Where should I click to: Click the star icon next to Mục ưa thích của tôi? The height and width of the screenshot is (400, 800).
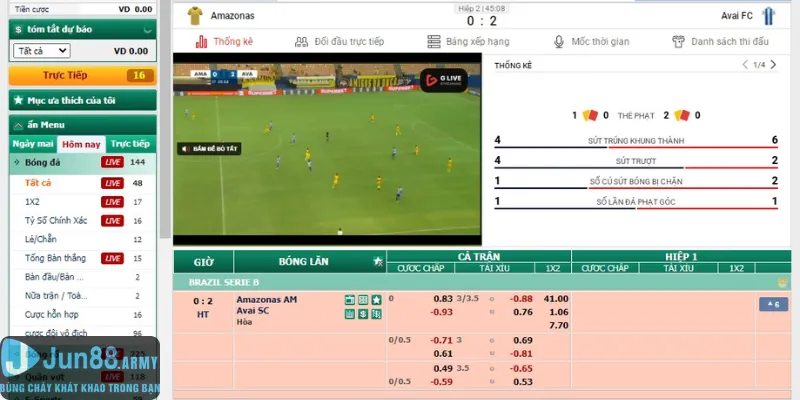tap(17, 100)
